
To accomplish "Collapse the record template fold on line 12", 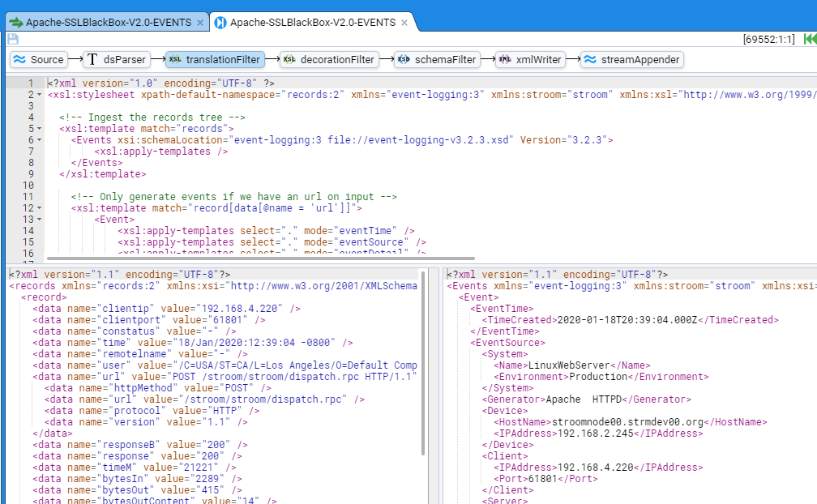I will tap(40, 208).
